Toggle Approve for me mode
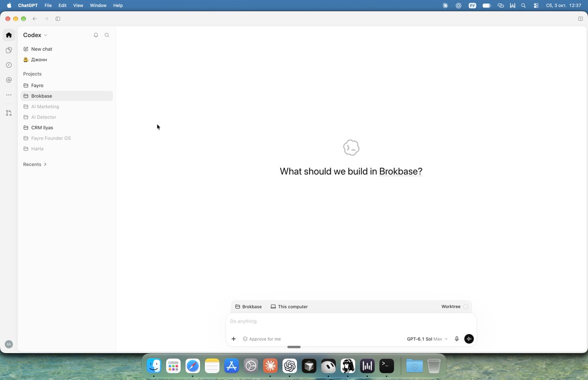 (x=262, y=339)
